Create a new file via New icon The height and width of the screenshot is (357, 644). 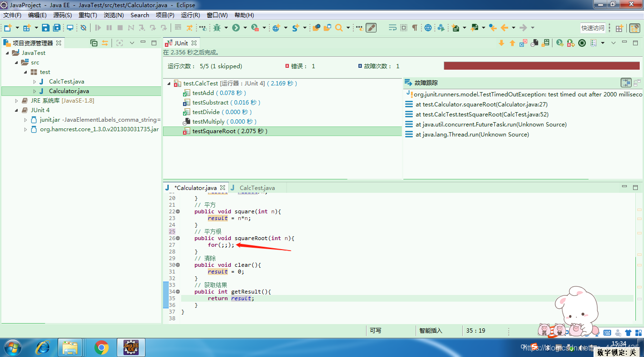coord(7,28)
